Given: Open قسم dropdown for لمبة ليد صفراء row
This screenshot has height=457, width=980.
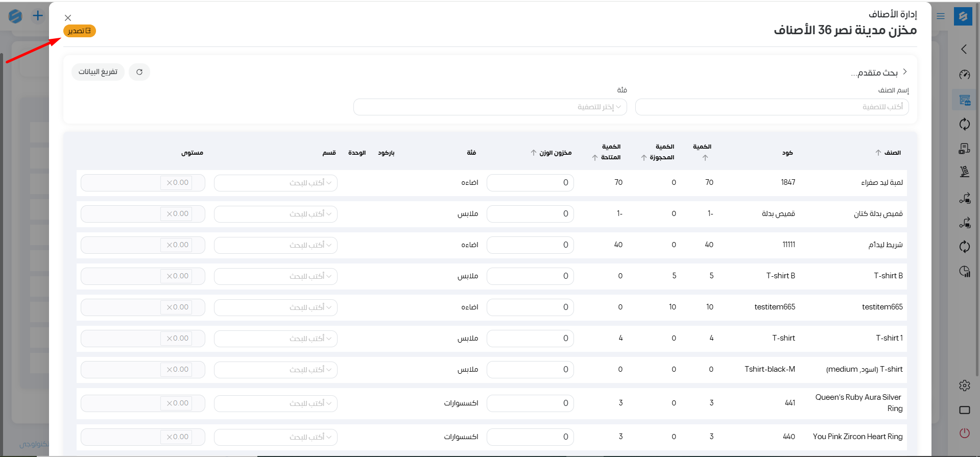Looking at the screenshot, I should point(276,183).
